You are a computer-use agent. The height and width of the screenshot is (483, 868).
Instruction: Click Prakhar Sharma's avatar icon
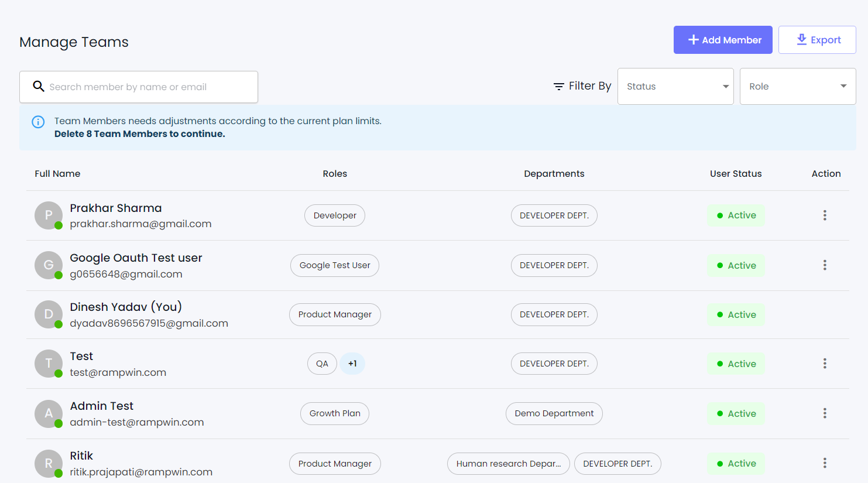(49, 215)
